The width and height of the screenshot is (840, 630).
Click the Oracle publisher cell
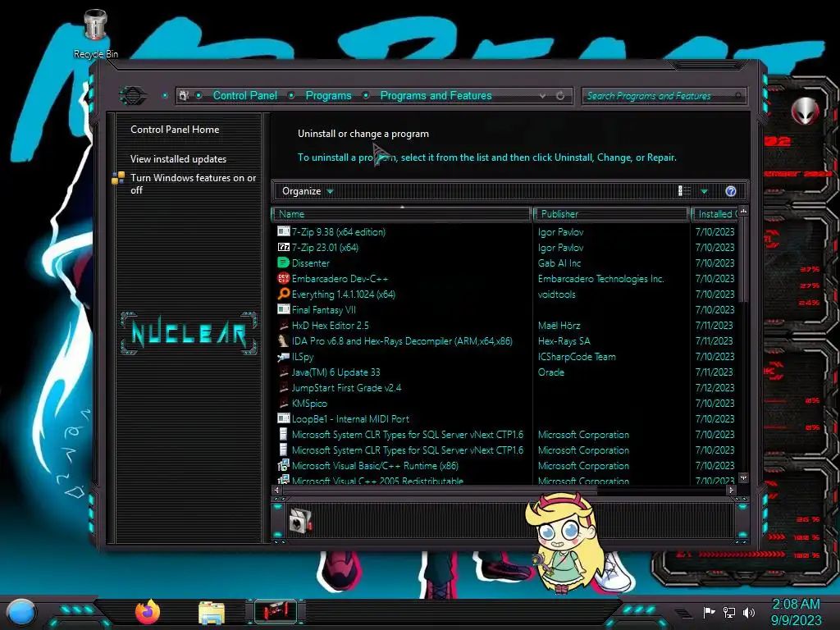tap(550, 372)
